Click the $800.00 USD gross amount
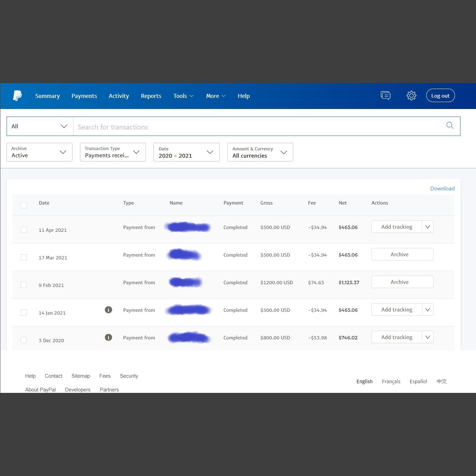 275,338
